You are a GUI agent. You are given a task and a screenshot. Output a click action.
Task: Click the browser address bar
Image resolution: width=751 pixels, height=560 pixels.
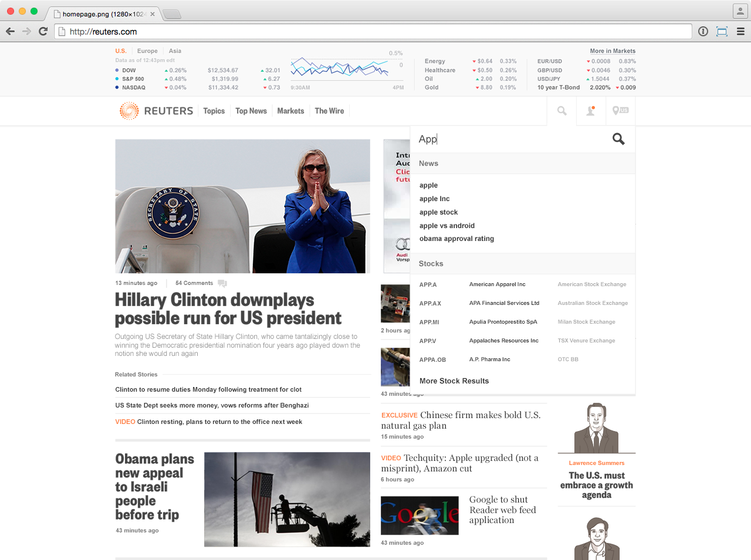click(235, 31)
